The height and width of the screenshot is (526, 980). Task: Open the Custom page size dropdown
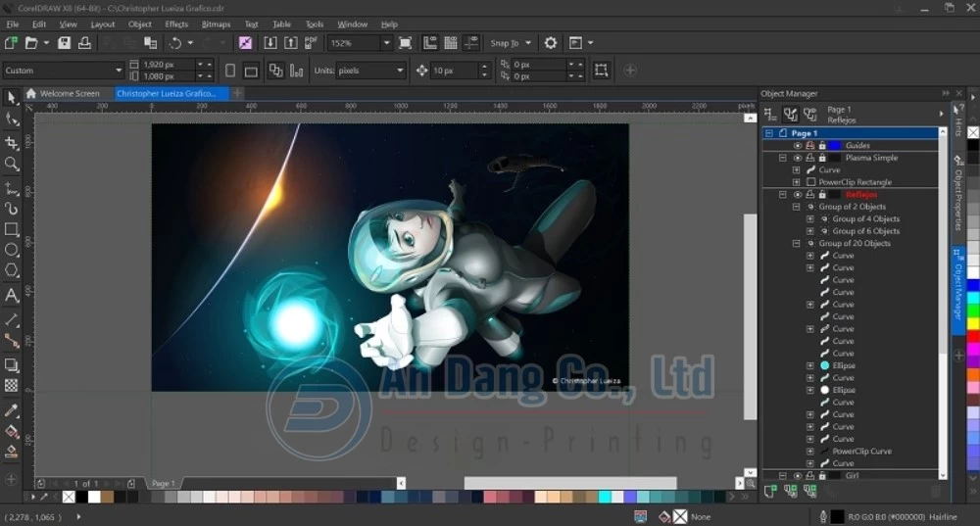(119, 71)
